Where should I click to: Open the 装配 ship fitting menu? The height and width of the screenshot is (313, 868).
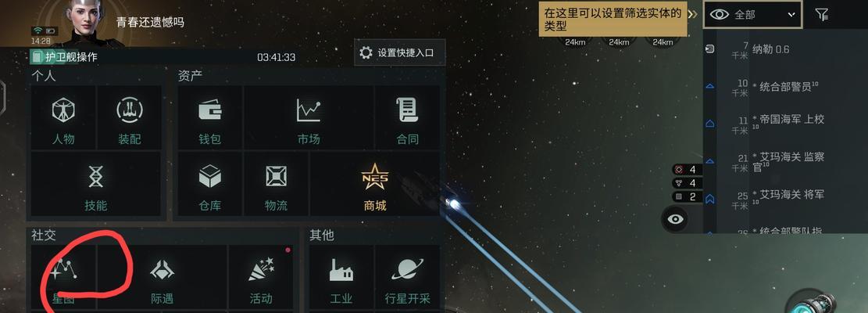tap(130, 117)
